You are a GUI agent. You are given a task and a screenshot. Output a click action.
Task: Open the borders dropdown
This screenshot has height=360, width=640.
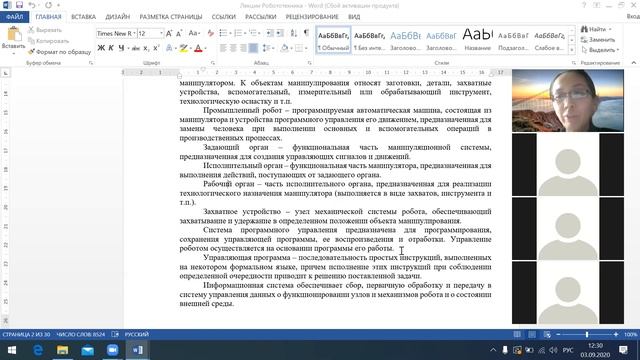(x=307, y=48)
